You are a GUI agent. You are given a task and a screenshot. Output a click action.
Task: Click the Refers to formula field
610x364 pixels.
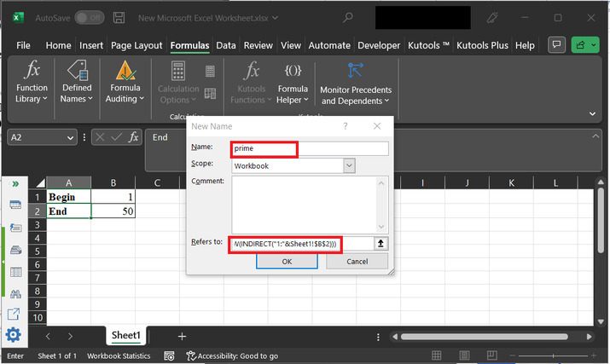[x=302, y=244]
